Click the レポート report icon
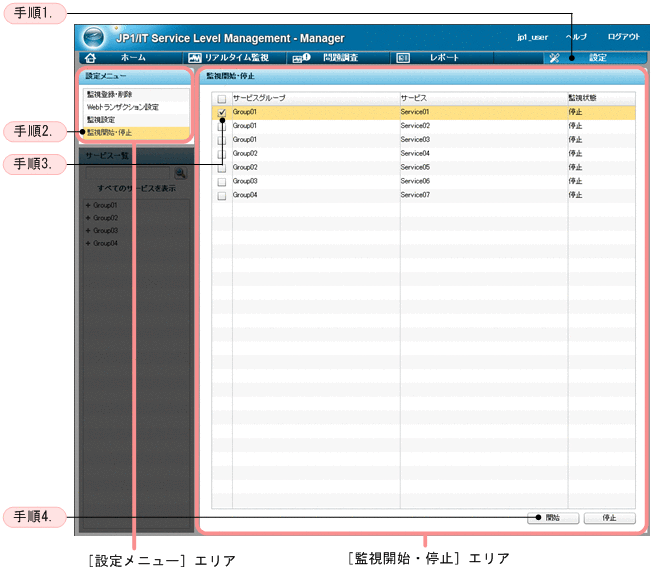Screen dimensions: 653x573 point(403,58)
